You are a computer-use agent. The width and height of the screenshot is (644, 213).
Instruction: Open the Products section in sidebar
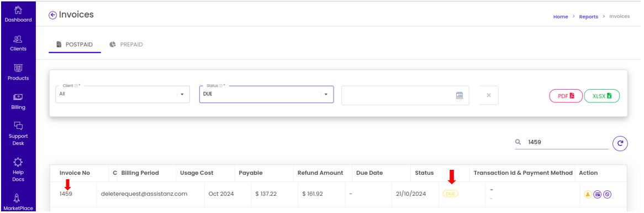(x=18, y=72)
